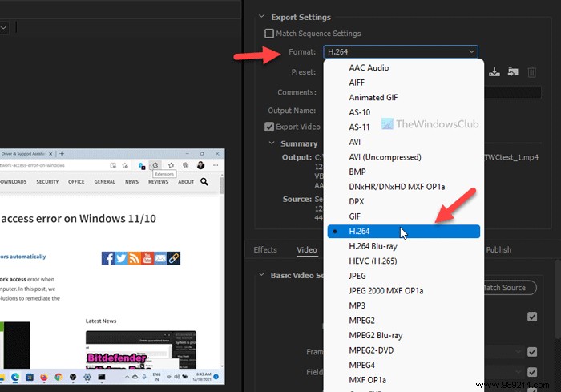Screen dimensions: 561x392
Task: Click the Facebook icon in previewed webpage
Action: click(107, 258)
